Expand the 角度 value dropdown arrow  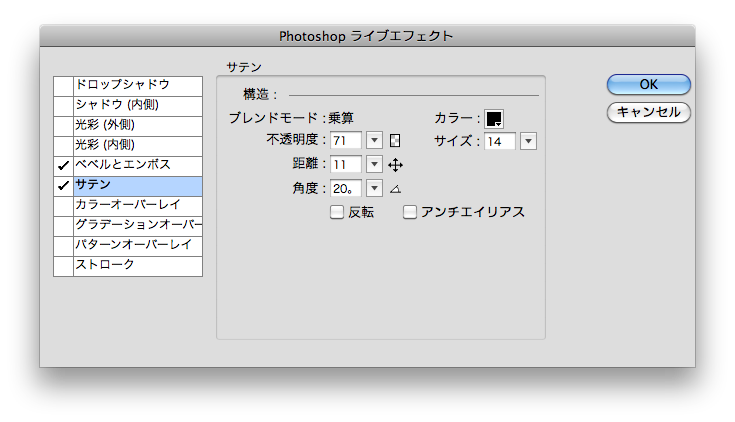tap(375, 188)
